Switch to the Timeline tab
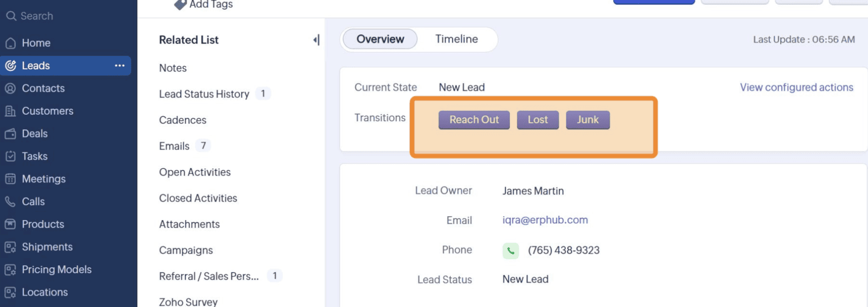 (x=457, y=39)
